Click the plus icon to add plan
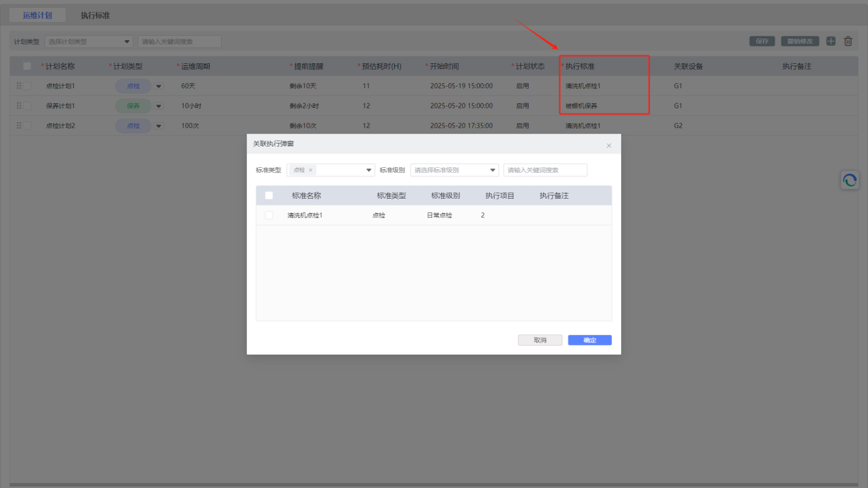The image size is (868, 488). coord(830,41)
